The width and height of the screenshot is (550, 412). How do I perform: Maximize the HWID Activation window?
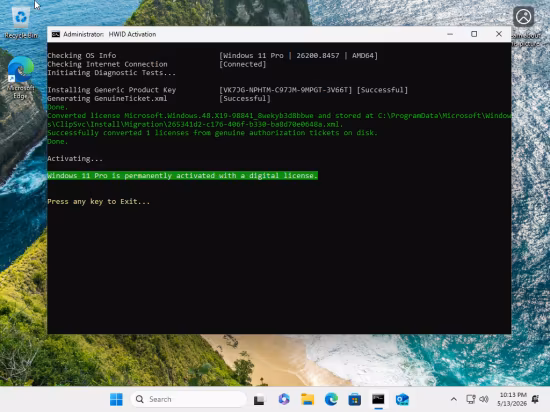click(474, 34)
